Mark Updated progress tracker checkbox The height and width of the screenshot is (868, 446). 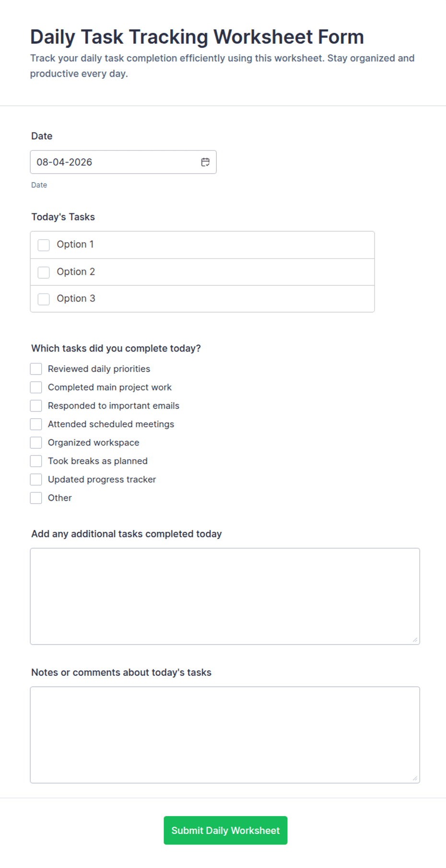36,479
